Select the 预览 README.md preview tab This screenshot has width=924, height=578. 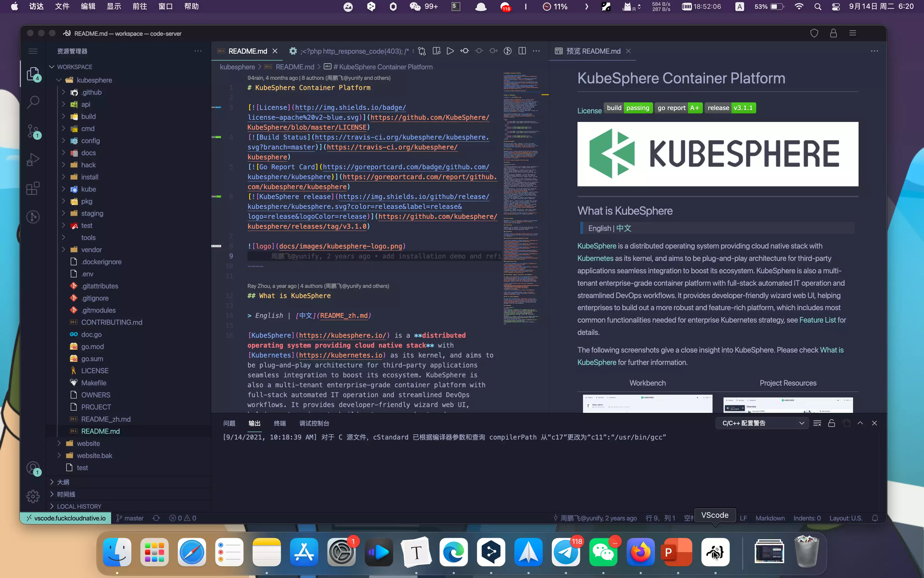(593, 51)
